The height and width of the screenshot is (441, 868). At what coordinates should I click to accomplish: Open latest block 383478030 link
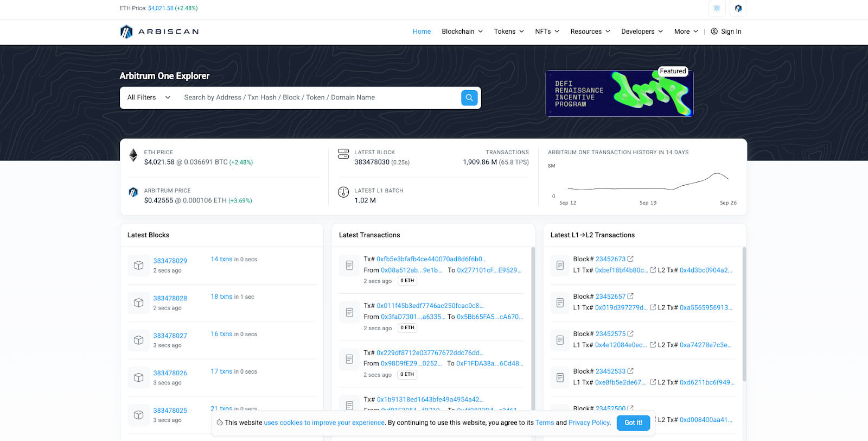[x=372, y=162]
